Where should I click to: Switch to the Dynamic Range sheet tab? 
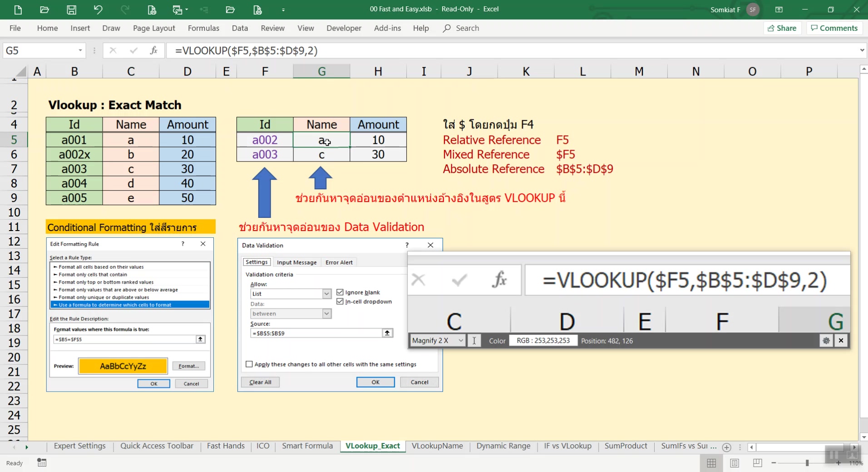point(503,446)
